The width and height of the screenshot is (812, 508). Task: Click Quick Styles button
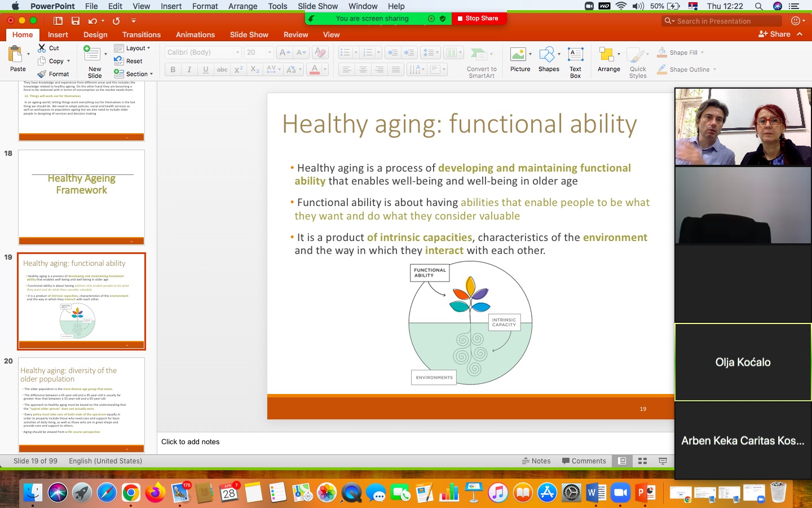[638, 62]
